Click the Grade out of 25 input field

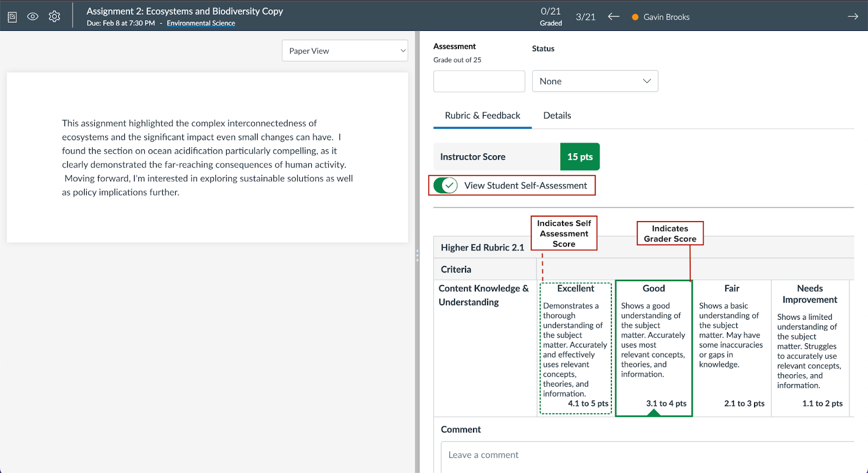pyautogui.click(x=479, y=81)
